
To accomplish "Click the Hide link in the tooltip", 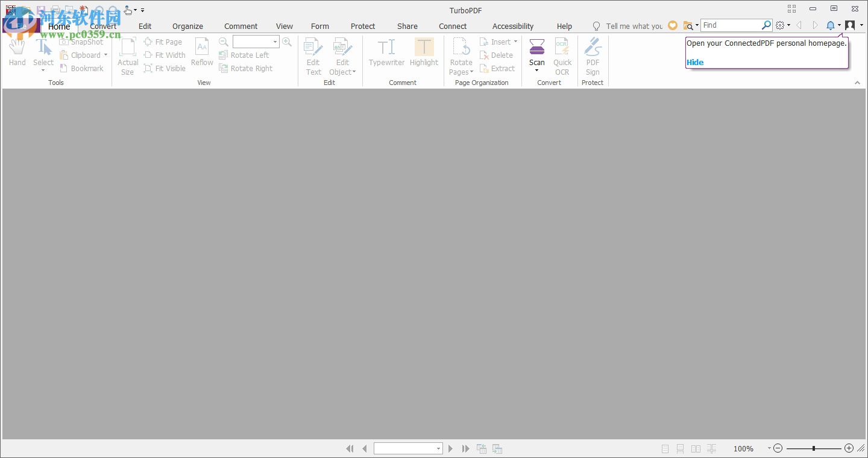I will (x=695, y=62).
